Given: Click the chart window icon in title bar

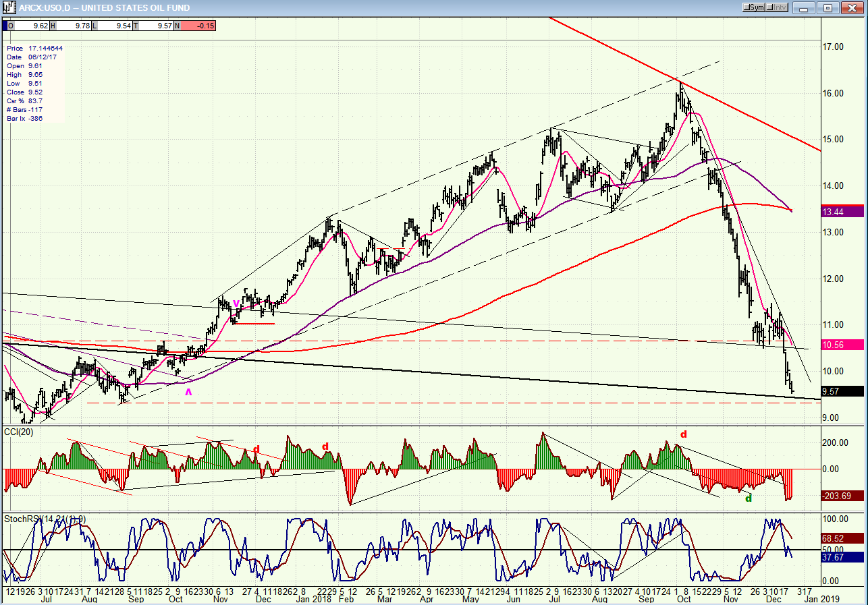Looking at the screenshot, I should pyautogui.click(x=9, y=7).
